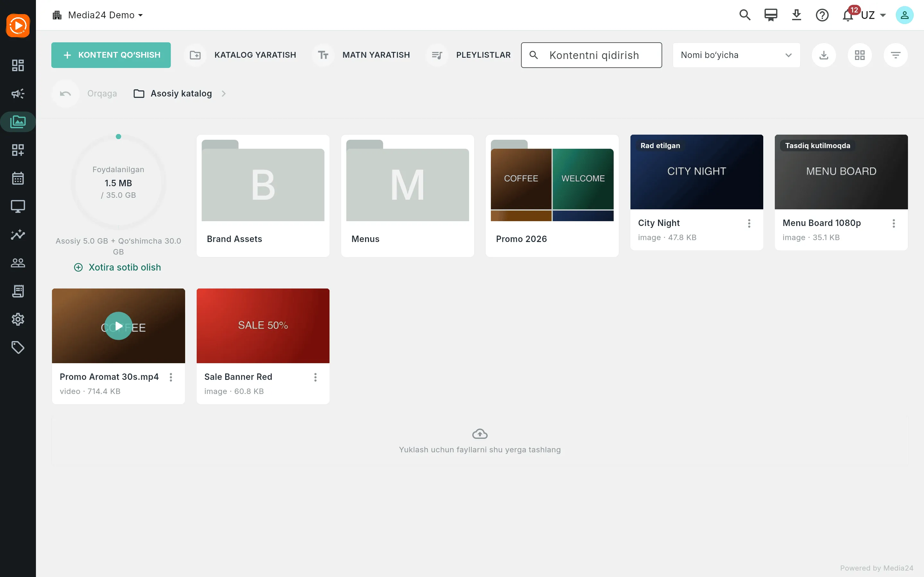Open the calendar schedule sidebar icon
Screen dimensions: 924x577
[x=18, y=178]
